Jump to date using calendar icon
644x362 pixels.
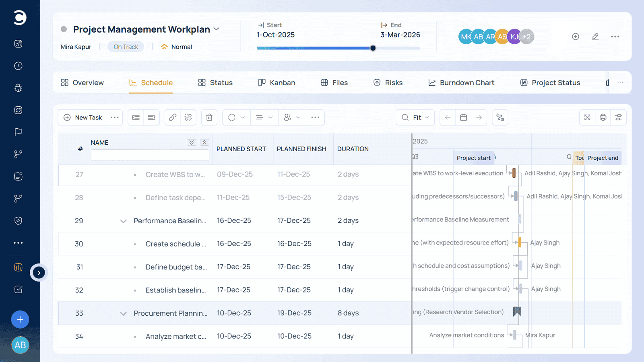pyautogui.click(x=464, y=117)
